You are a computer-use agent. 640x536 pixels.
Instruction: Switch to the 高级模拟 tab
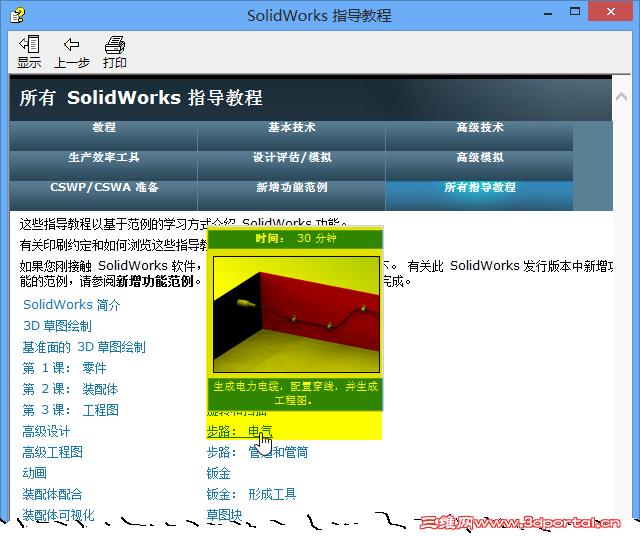point(479,166)
